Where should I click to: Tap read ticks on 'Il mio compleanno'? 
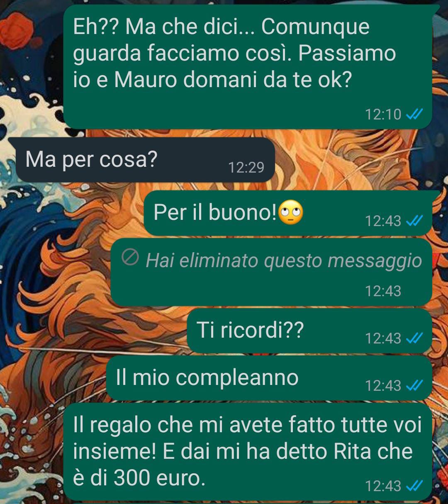click(x=414, y=386)
